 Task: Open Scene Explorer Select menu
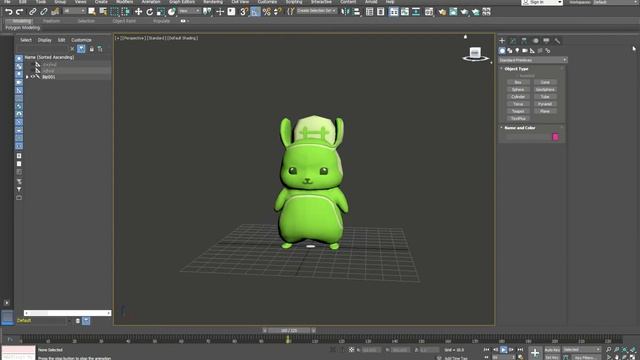[x=26, y=40]
